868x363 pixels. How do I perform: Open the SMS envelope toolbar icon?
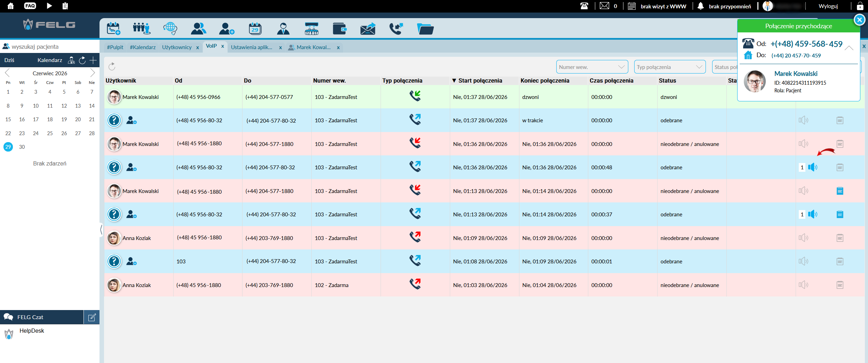coord(368,29)
